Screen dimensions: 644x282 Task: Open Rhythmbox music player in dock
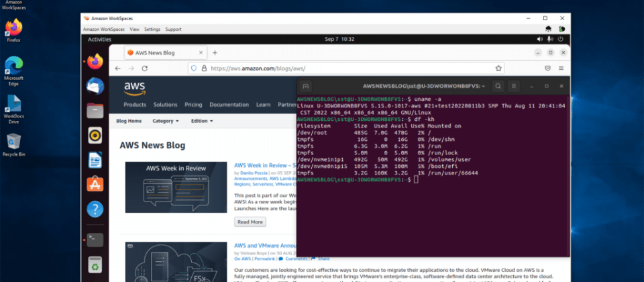95,135
